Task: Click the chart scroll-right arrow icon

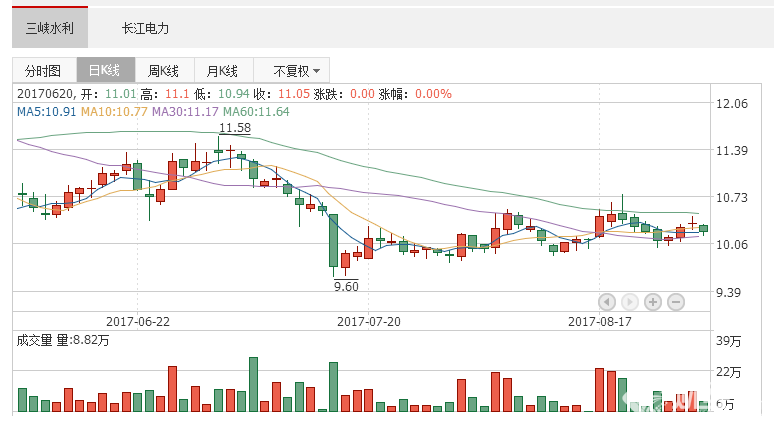Action: [x=630, y=302]
